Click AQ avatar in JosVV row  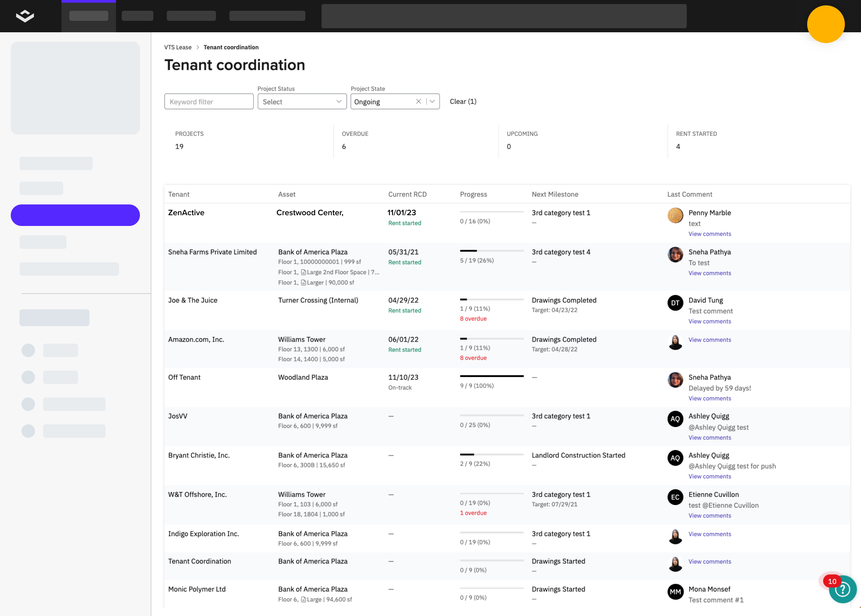pos(675,419)
